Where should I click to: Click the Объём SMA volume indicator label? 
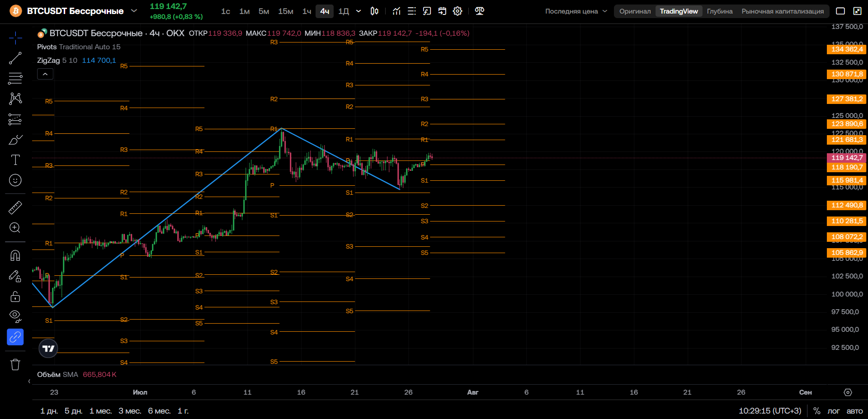pos(57,375)
